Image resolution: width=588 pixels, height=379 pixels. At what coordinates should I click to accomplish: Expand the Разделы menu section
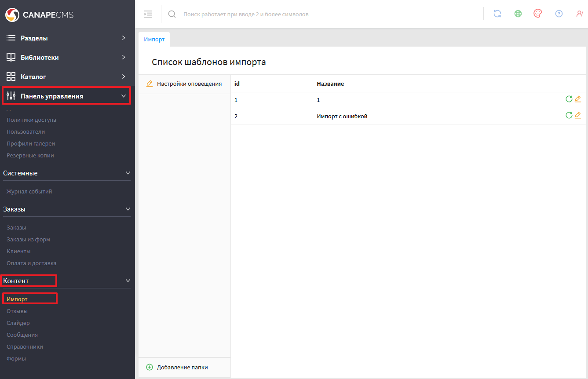(67, 38)
